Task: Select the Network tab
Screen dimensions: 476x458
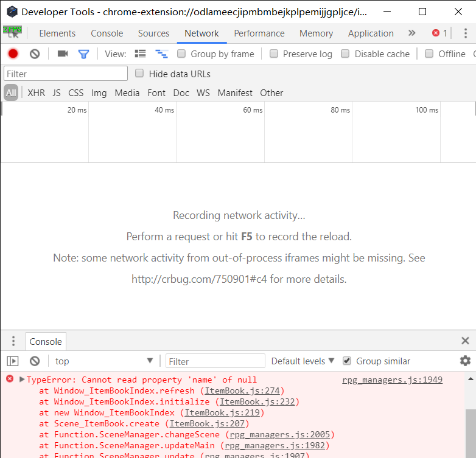Action: (x=201, y=33)
